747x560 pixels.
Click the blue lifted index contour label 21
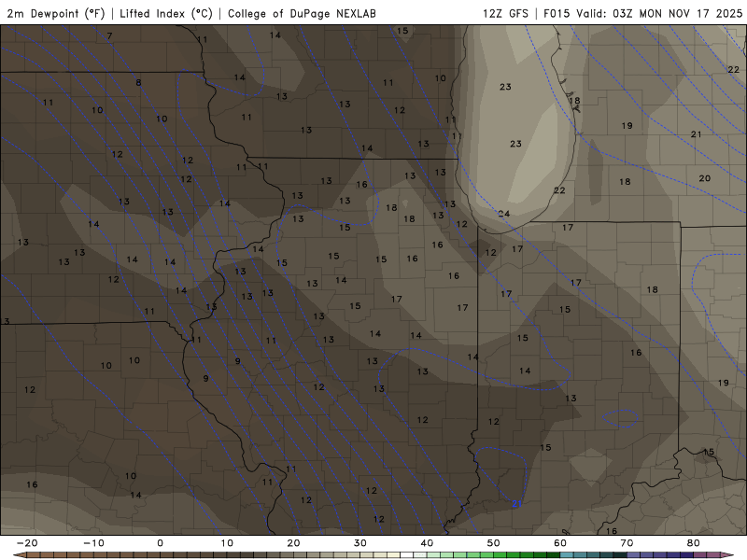click(x=517, y=503)
